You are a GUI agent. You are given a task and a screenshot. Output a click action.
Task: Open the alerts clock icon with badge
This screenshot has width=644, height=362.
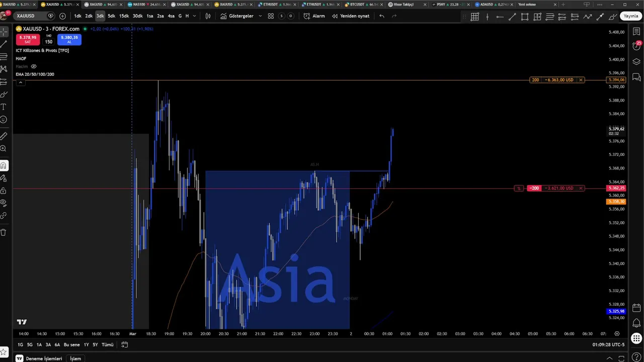coord(636,46)
